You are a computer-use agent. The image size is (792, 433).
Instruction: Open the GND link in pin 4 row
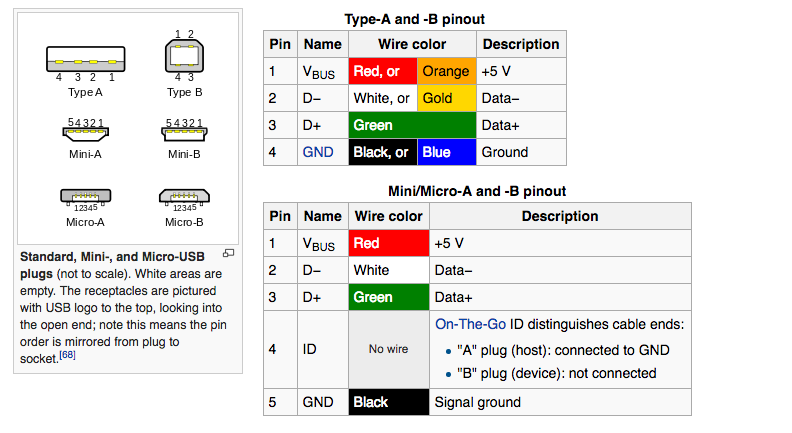point(318,152)
